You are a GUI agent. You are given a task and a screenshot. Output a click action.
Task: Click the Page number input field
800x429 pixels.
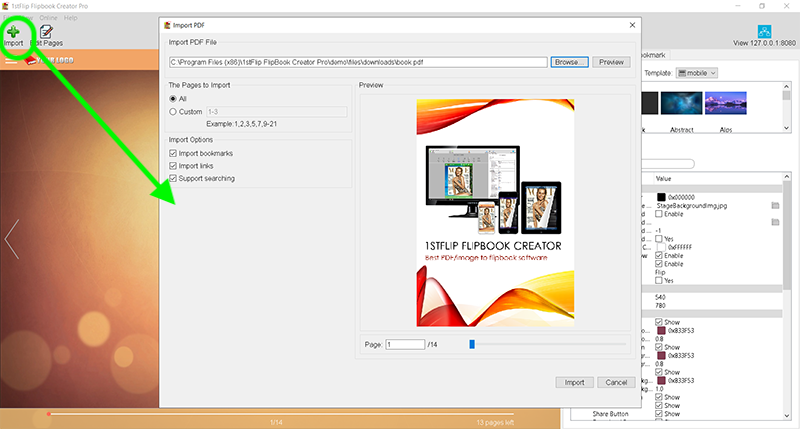pyautogui.click(x=405, y=344)
